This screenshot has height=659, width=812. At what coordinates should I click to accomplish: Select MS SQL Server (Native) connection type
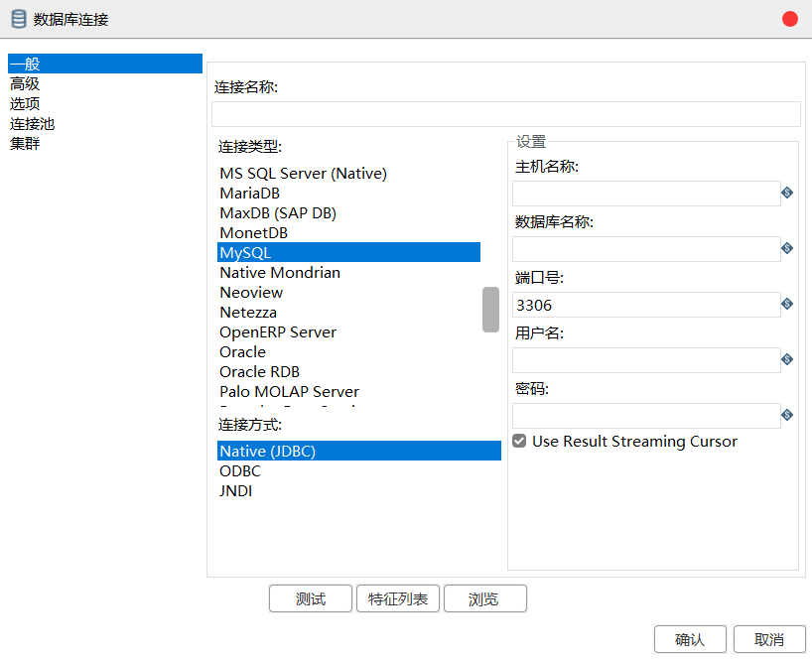coord(349,174)
